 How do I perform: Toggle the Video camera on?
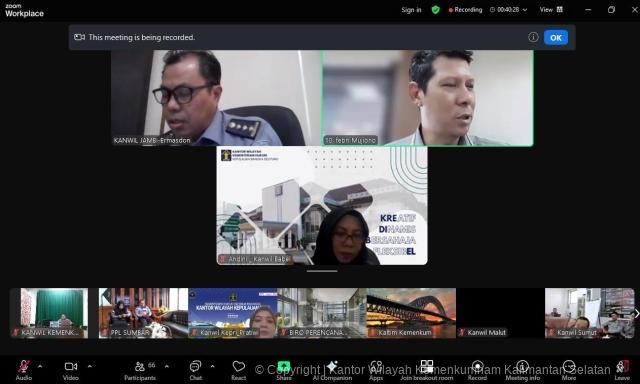point(71,367)
